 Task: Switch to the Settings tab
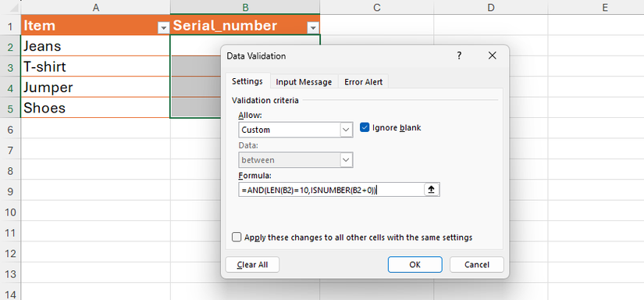coord(247,81)
